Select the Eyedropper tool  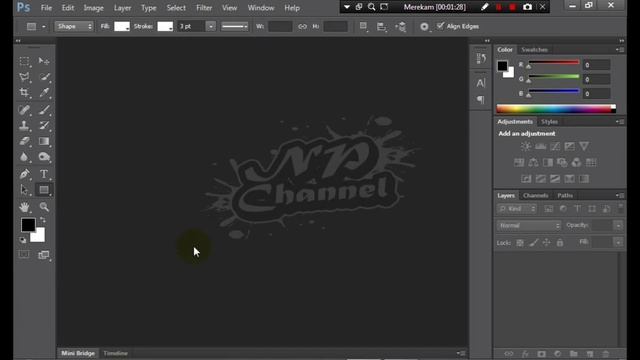pos(44,93)
